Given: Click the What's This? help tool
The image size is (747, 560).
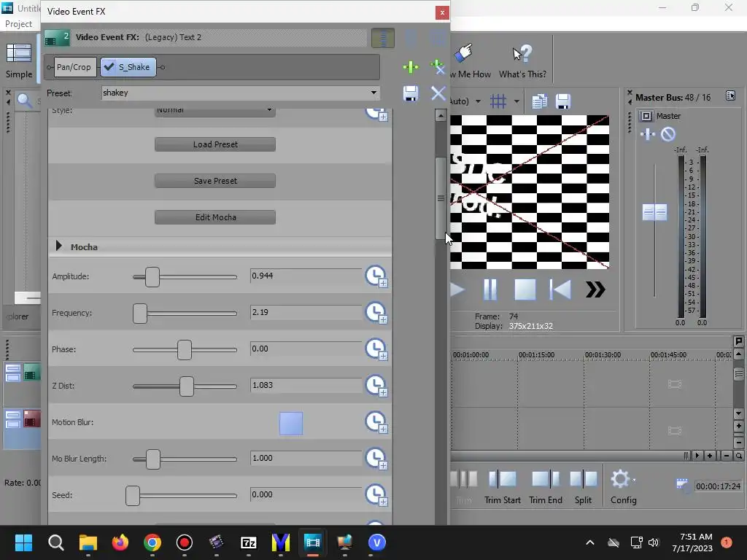Looking at the screenshot, I should point(522,61).
